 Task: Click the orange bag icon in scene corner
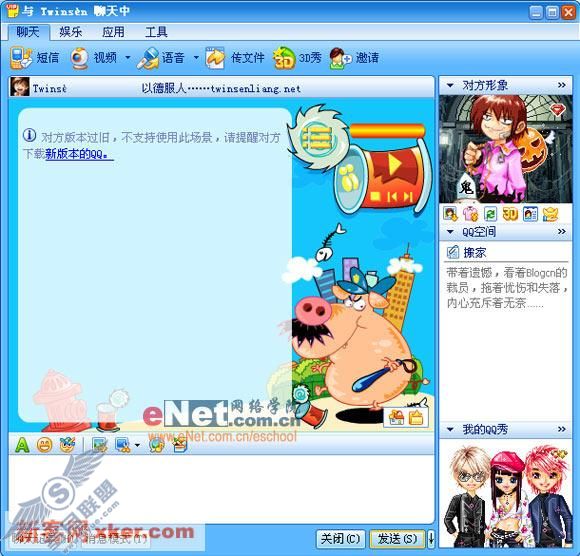416,418
